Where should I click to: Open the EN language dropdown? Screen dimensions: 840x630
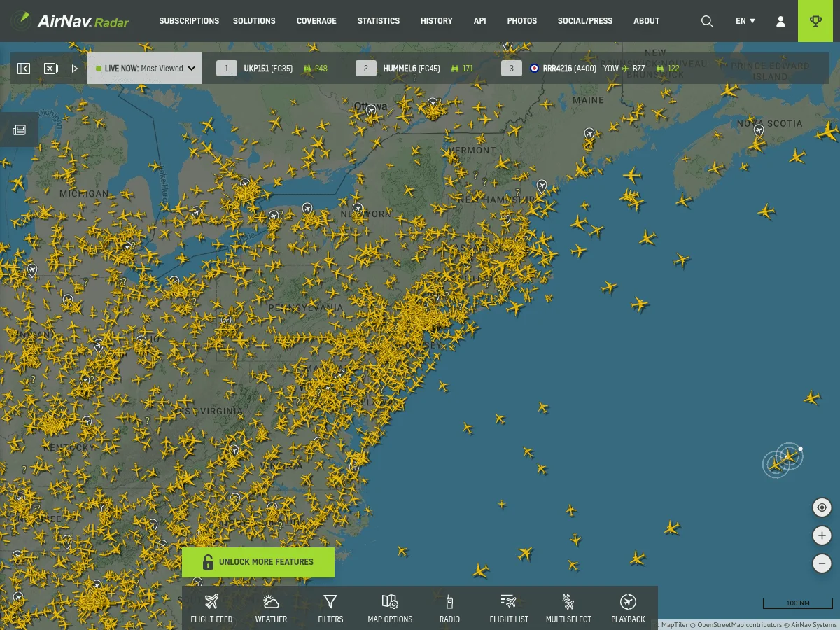click(745, 21)
